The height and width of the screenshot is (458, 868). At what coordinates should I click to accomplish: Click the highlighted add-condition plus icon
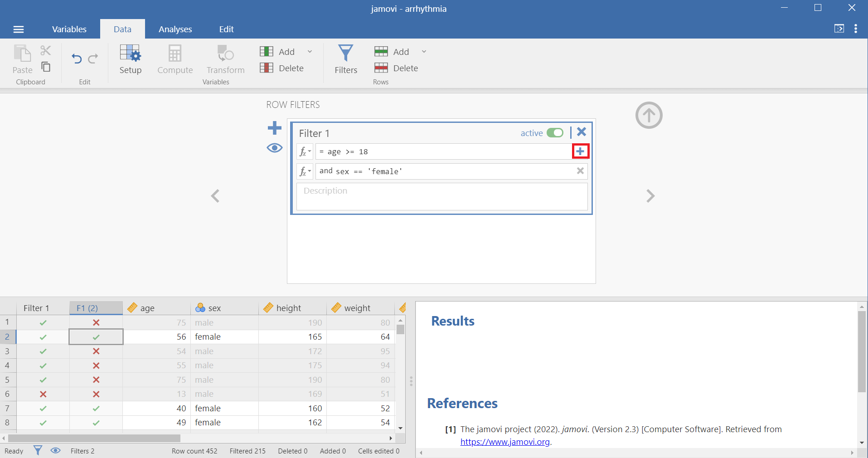[x=580, y=151]
